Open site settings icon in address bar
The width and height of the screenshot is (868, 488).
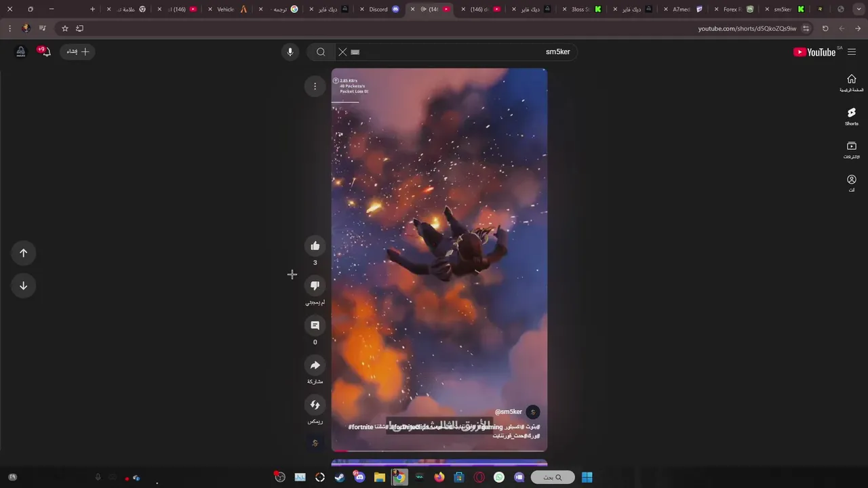[x=806, y=28]
